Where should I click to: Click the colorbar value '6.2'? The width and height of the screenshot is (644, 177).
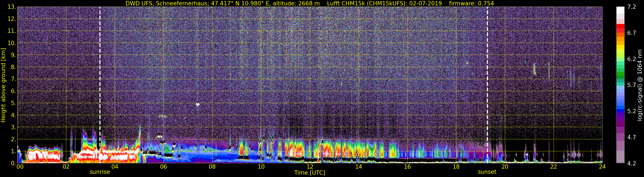[632, 59]
